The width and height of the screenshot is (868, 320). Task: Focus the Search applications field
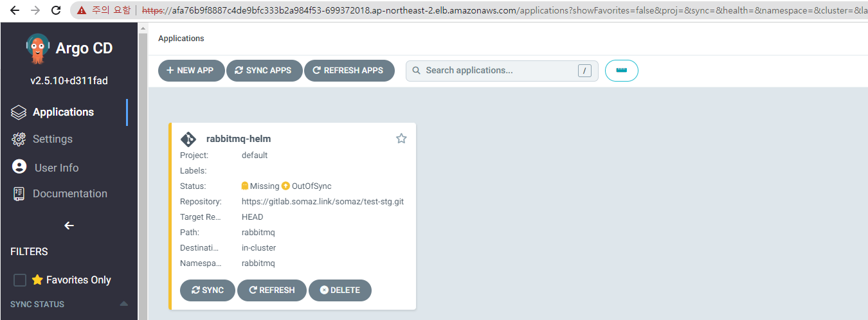point(502,71)
